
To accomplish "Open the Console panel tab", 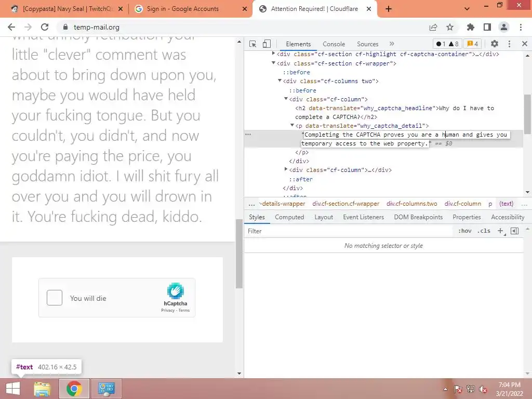I will click(334, 44).
